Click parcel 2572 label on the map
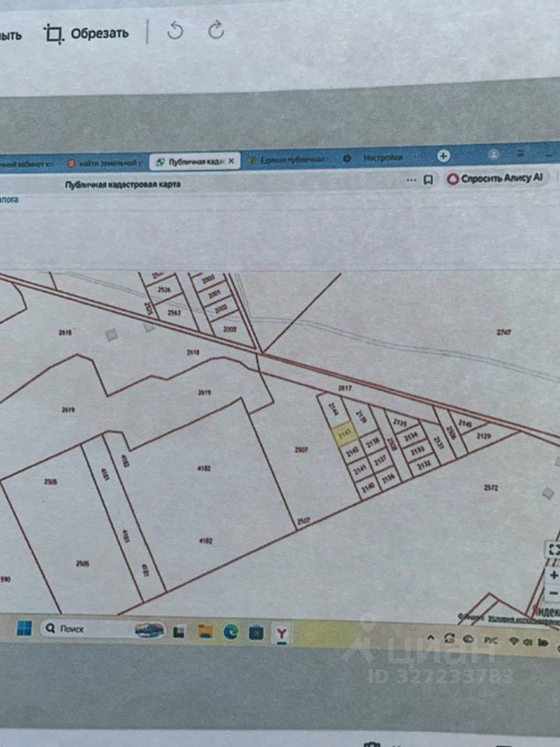 click(491, 488)
